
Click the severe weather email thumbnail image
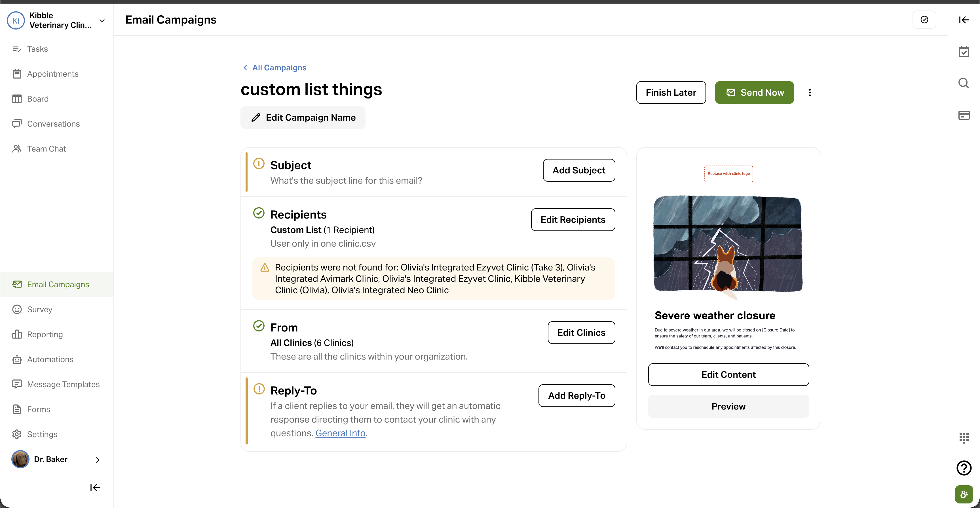[728, 244]
